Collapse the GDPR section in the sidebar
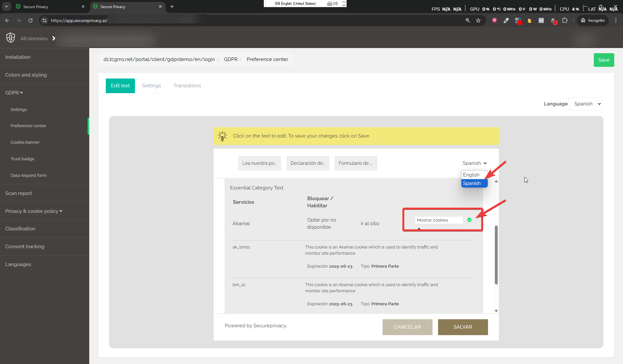 point(14,92)
